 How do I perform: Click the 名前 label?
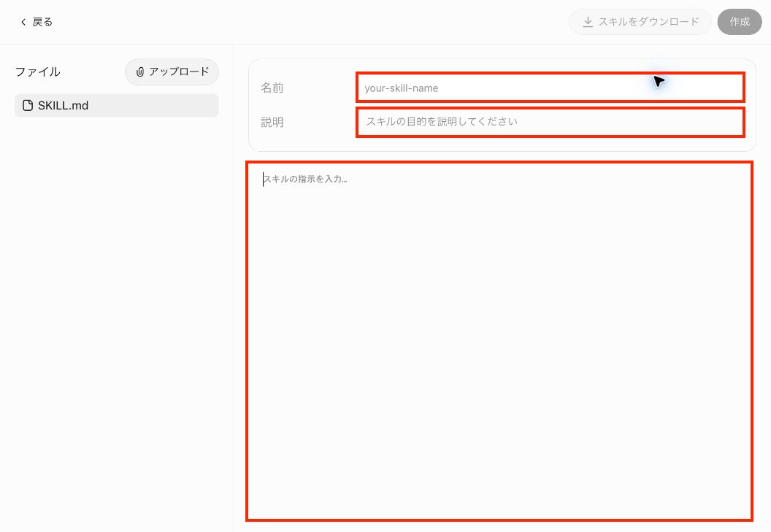click(x=272, y=88)
